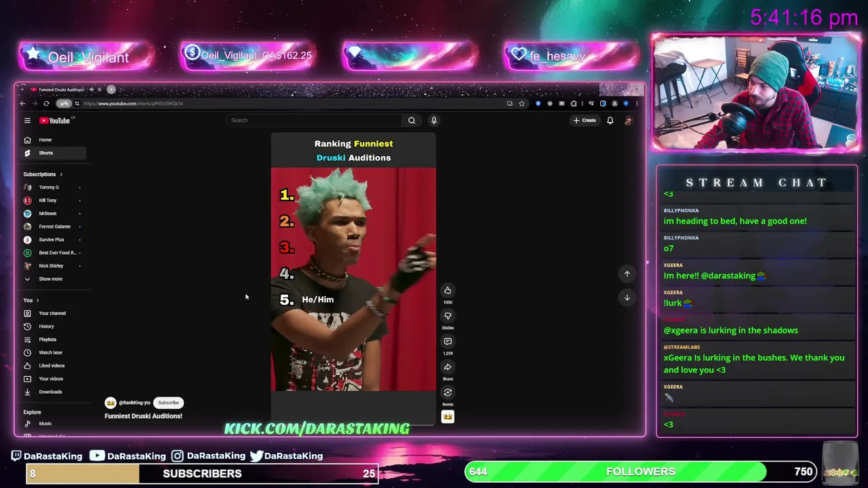Select Home in sidebar
Image resolution: width=868 pixels, height=488 pixels.
[x=54, y=140]
